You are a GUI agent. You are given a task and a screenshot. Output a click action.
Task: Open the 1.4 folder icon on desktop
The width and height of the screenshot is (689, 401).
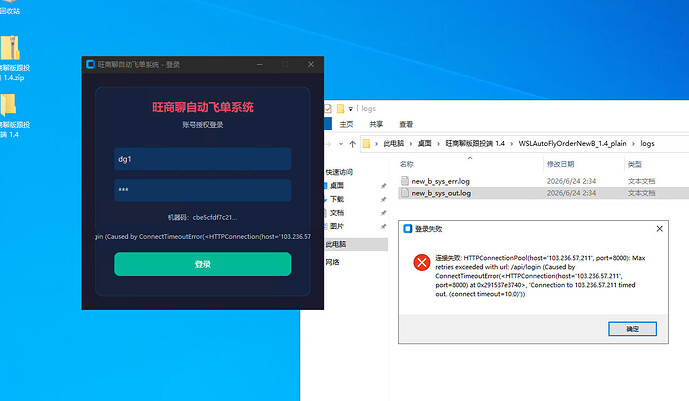point(9,105)
